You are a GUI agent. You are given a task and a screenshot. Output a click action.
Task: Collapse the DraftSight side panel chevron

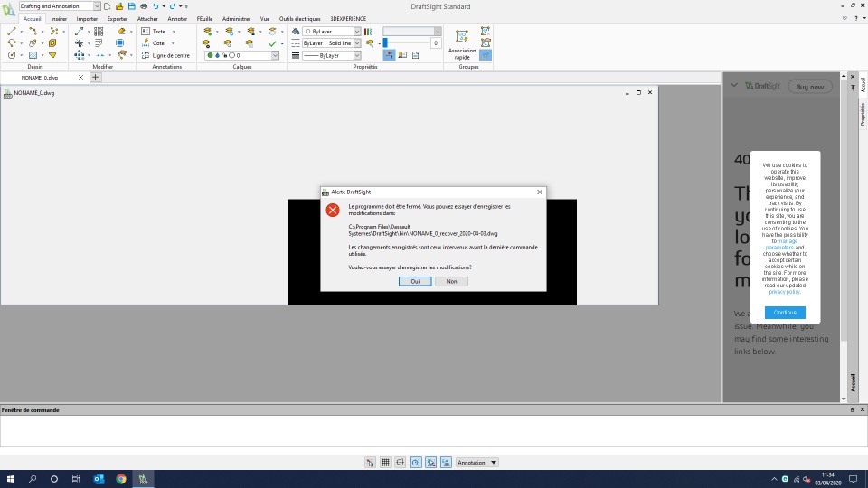[734, 85]
